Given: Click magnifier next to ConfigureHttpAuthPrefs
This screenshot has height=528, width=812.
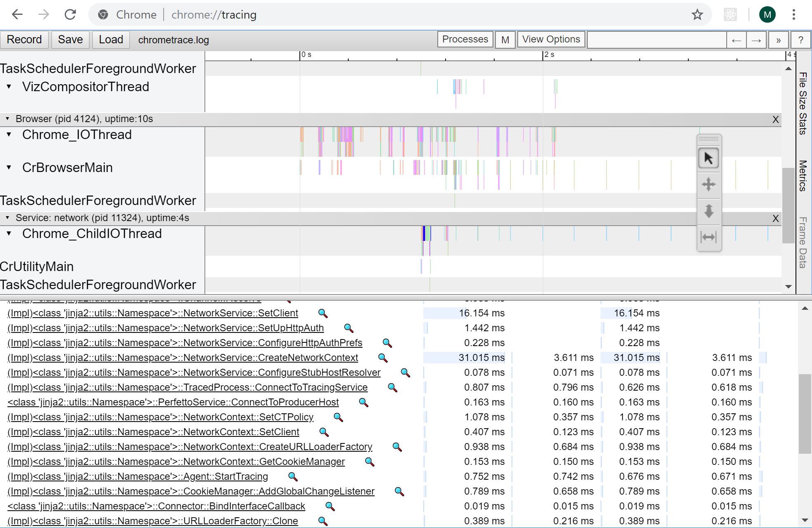Looking at the screenshot, I should 387,343.
